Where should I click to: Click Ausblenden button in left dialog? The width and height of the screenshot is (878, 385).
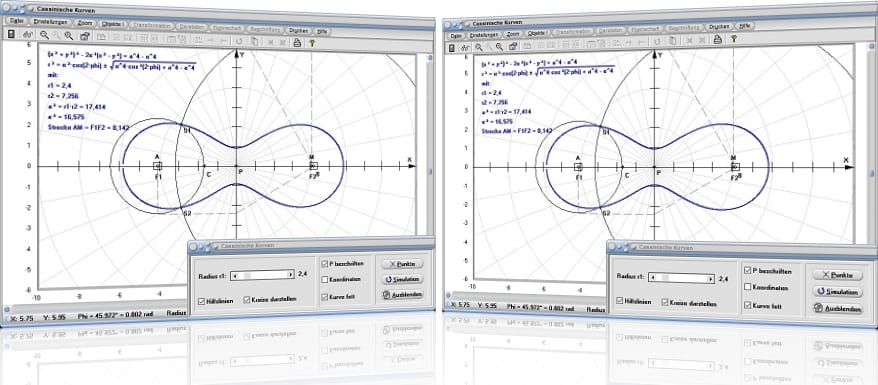[402, 294]
